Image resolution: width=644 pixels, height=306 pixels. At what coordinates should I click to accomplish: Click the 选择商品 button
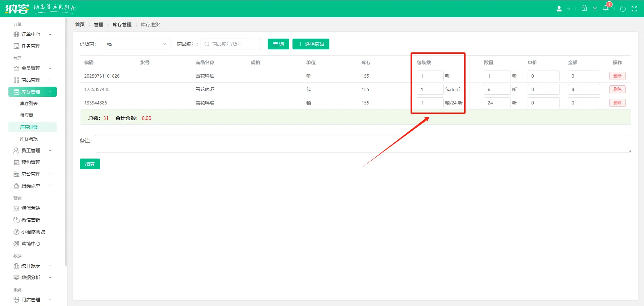click(x=311, y=44)
